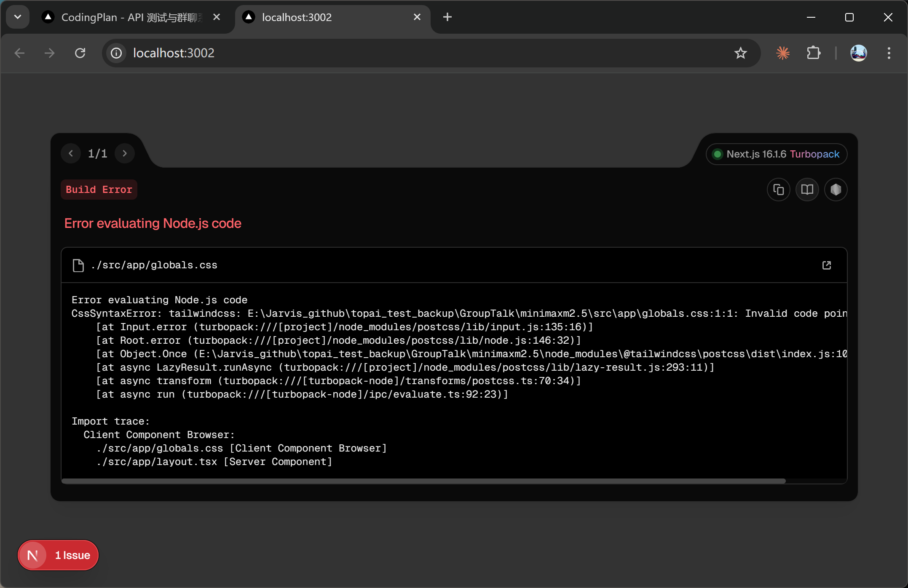Go to previous error arrow
Screen dimensions: 908x588
tap(71, 153)
